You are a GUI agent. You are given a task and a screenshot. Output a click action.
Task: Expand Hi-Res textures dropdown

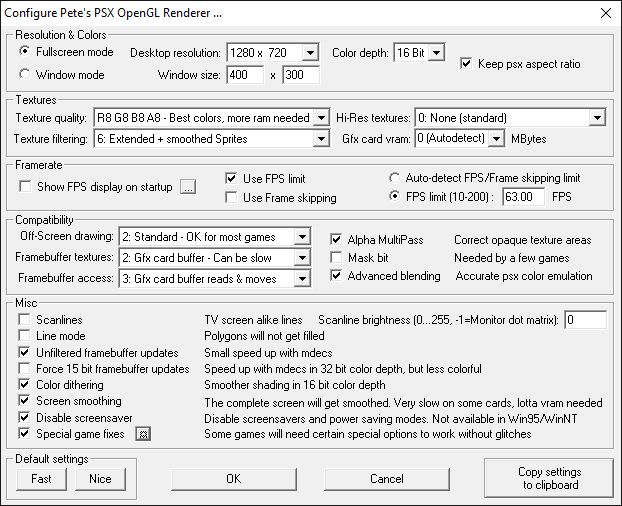(x=597, y=118)
